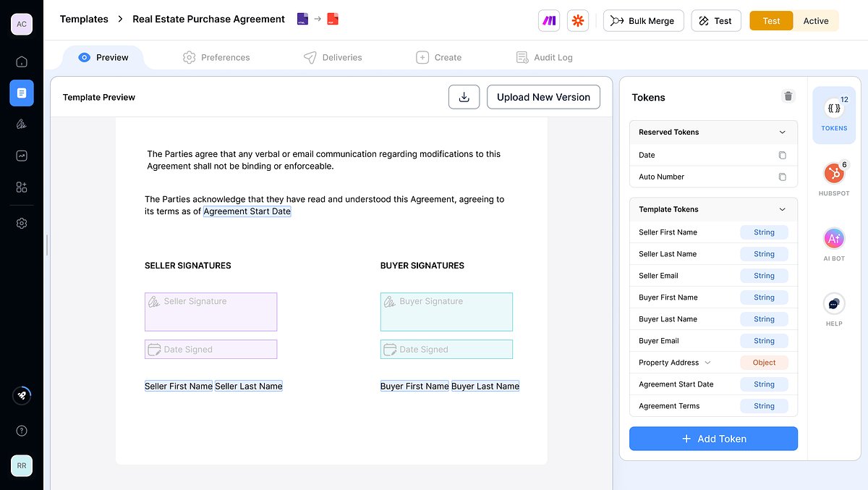Open the AI Bot panel

pos(834,238)
